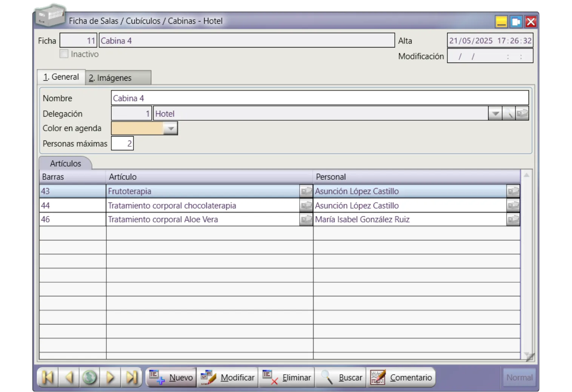Click the Nuevo button
The image size is (572, 392).
(171, 377)
